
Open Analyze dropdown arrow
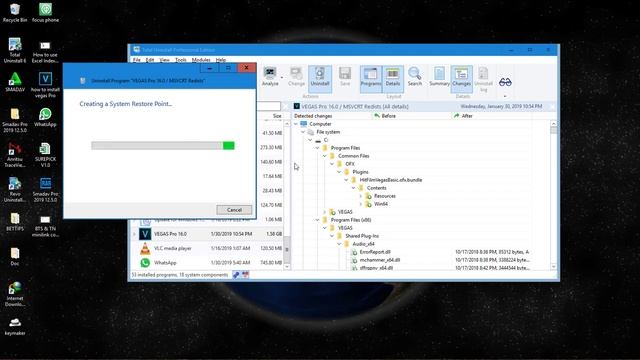click(282, 77)
